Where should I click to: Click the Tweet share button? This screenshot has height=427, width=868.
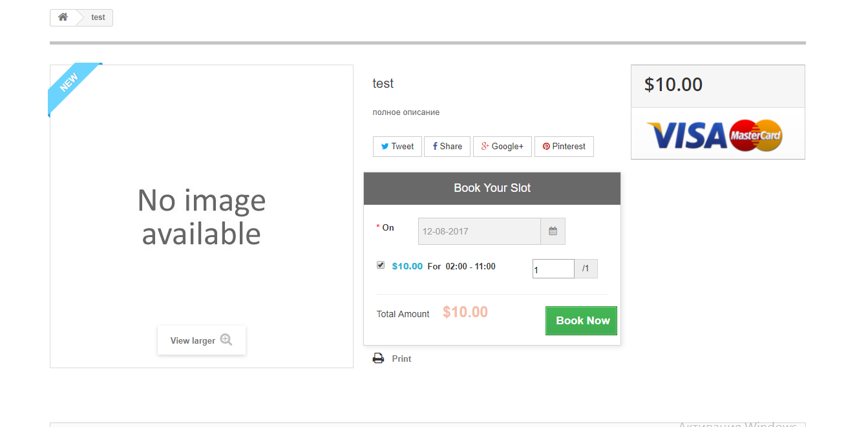click(397, 147)
